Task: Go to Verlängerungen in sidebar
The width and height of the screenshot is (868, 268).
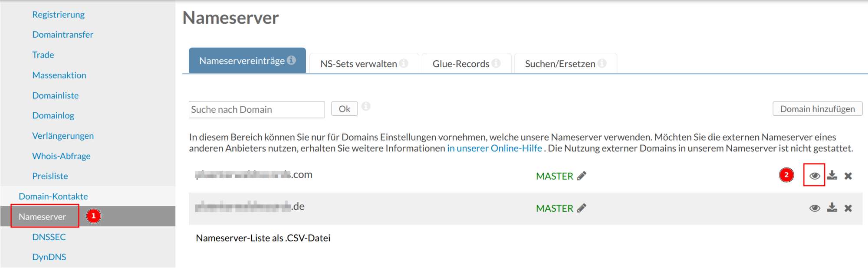Action: tap(63, 136)
